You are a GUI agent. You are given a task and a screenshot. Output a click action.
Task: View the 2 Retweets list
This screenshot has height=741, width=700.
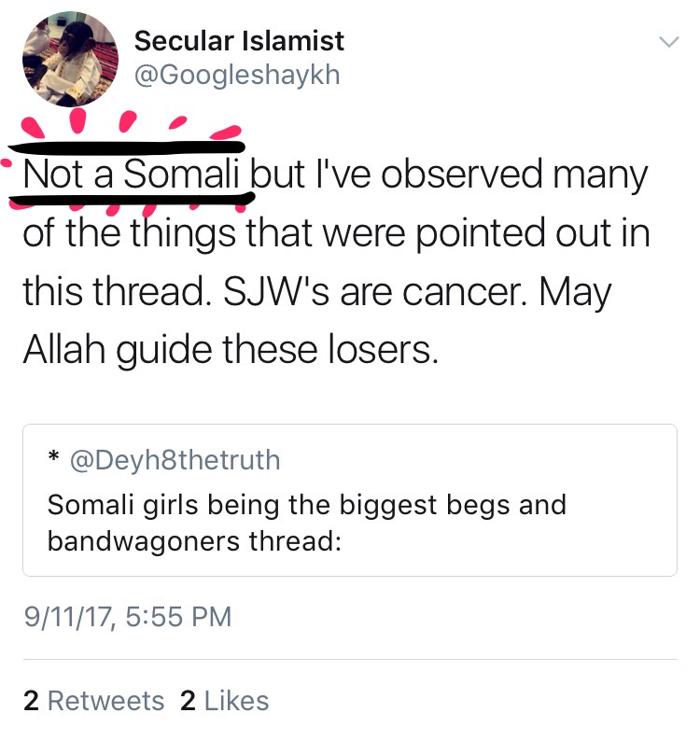[x=92, y=701]
